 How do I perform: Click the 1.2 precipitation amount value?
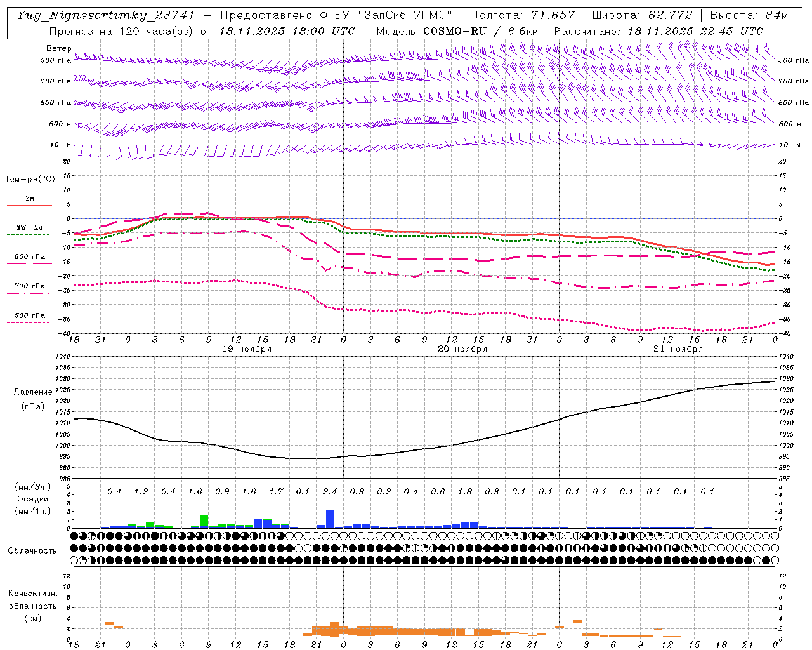click(x=141, y=492)
